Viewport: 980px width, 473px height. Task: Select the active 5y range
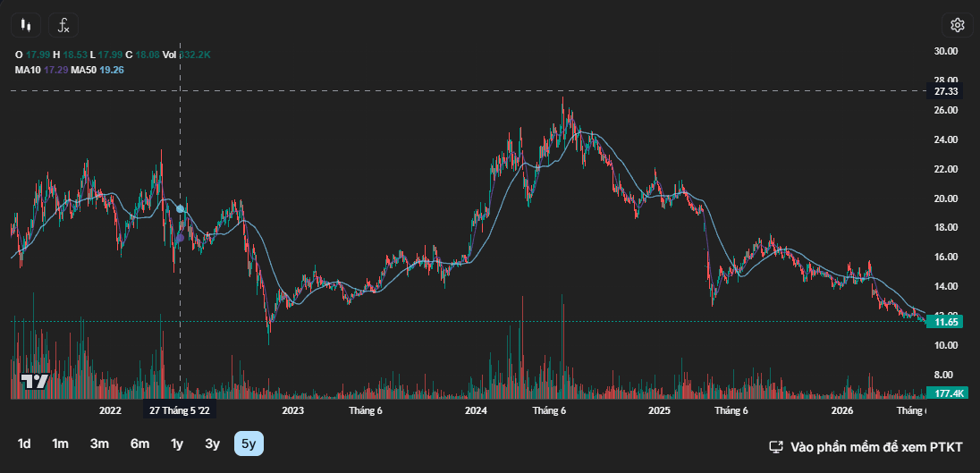[x=249, y=443]
